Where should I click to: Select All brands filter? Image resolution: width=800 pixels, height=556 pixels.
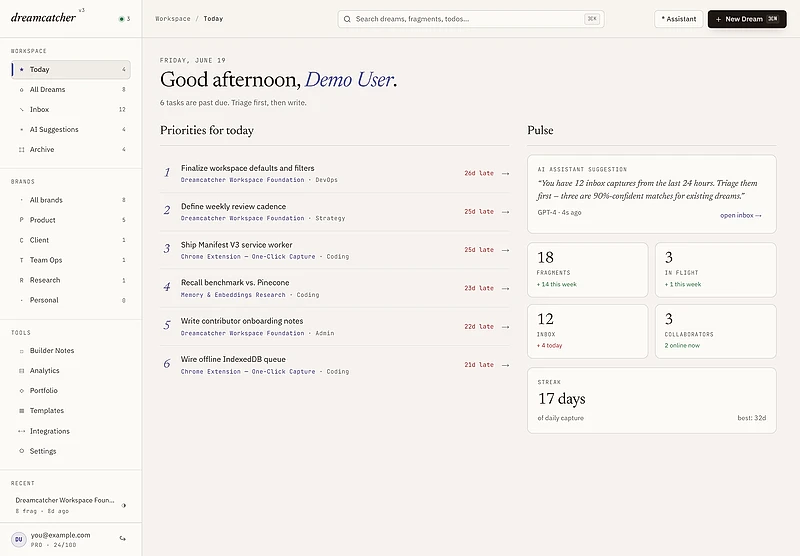pyautogui.click(x=70, y=200)
